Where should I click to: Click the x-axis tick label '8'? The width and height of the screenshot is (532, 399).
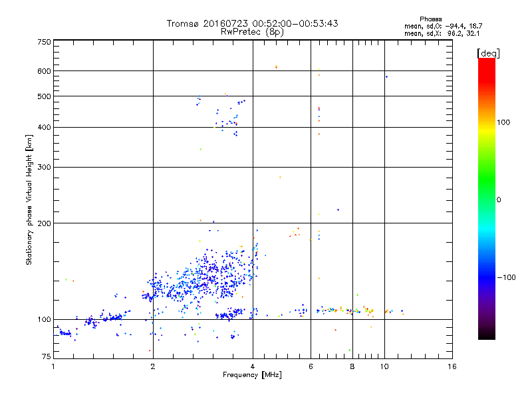click(x=352, y=366)
